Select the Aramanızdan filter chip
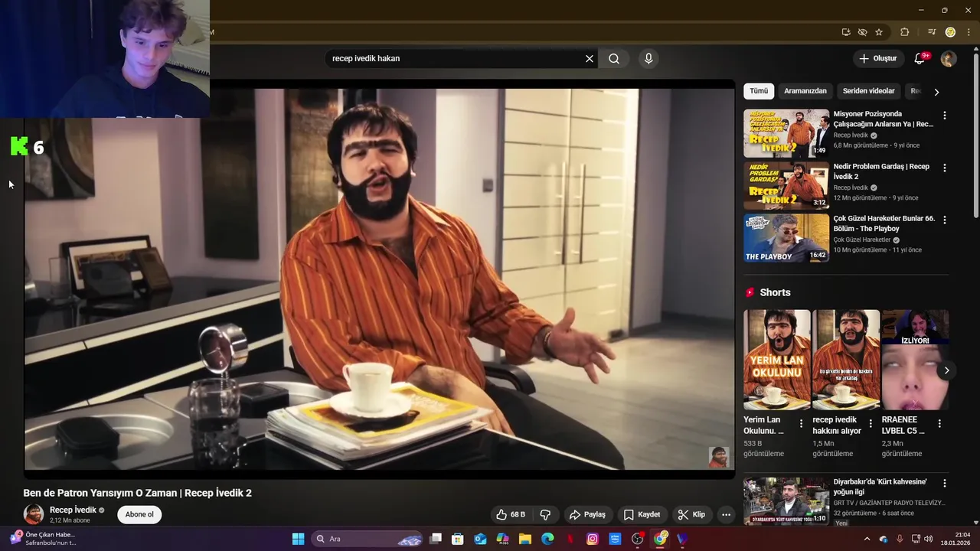The width and height of the screenshot is (980, 551). coord(805,91)
